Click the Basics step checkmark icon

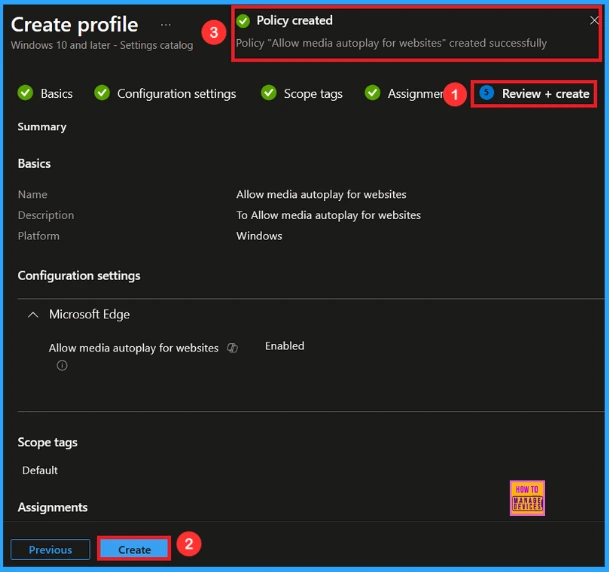[x=25, y=93]
